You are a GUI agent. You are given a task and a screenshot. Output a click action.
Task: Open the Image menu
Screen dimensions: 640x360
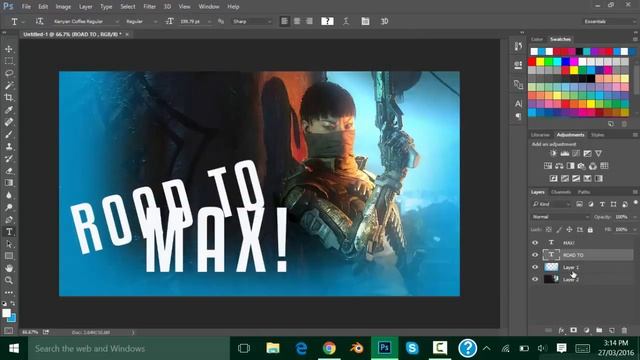(x=63, y=7)
